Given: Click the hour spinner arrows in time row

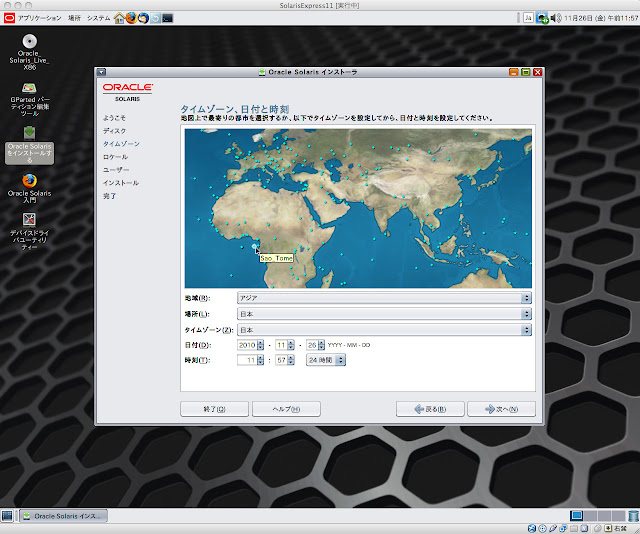Looking at the screenshot, I should point(260,360).
